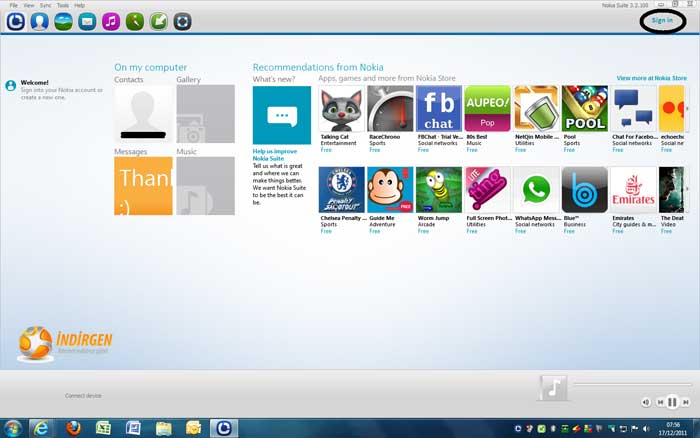Open the Talking Cat app icon
700x438 pixels.
(342, 108)
